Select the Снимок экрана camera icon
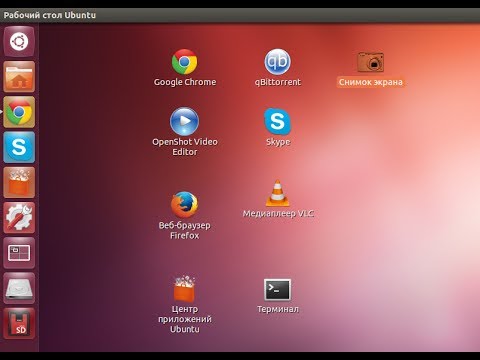This screenshot has height=360, width=480. click(x=371, y=62)
